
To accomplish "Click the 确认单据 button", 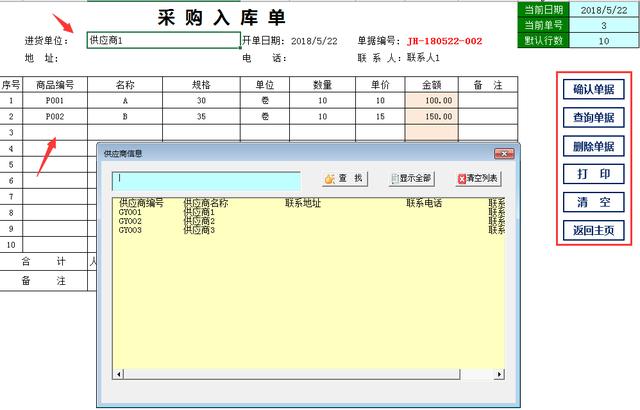I will (593, 89).
